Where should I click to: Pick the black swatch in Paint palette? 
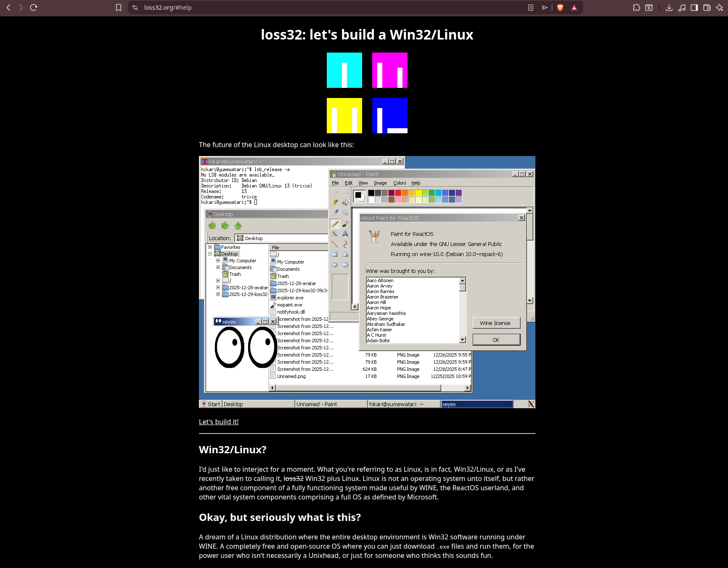pos(371,193)
